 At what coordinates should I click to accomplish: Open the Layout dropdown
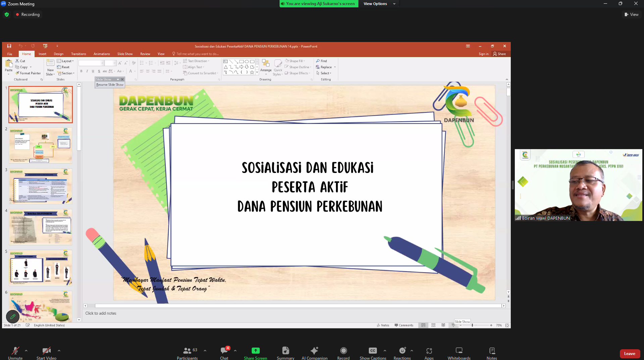coord(65,61)
